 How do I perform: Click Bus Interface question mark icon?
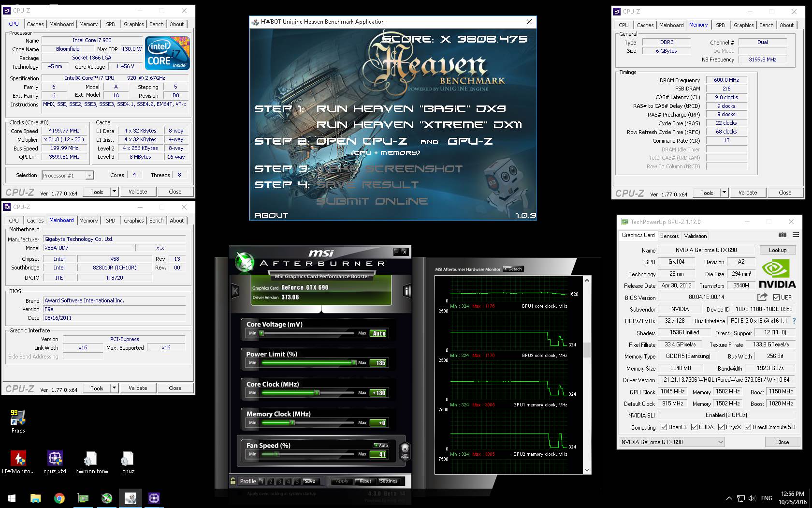(794, 321)
